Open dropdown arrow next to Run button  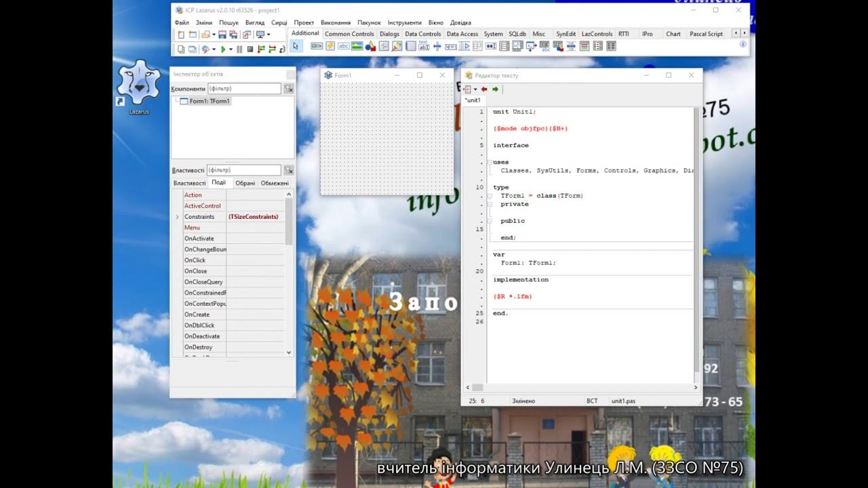tap(231, 49)
